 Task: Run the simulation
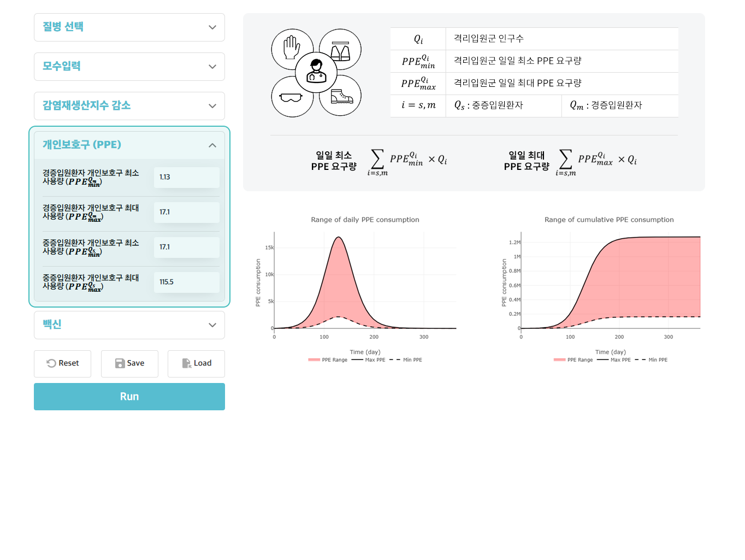point(129,397)
